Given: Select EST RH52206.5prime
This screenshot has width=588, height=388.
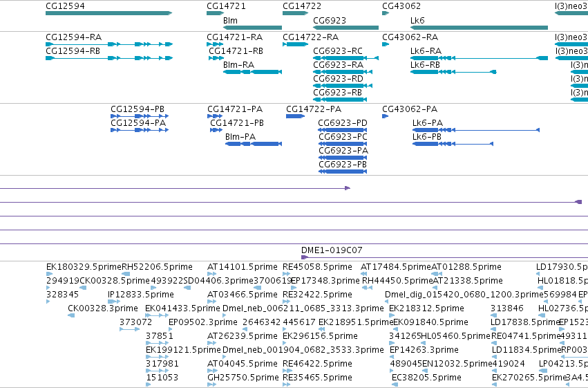Looking at the screenshot, I should (x=126, y=274).
